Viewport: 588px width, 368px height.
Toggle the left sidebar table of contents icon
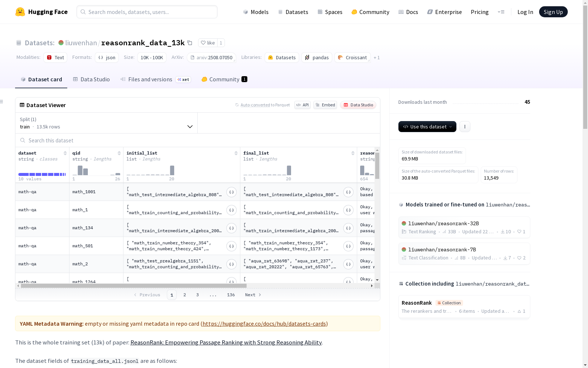(2, 102)
